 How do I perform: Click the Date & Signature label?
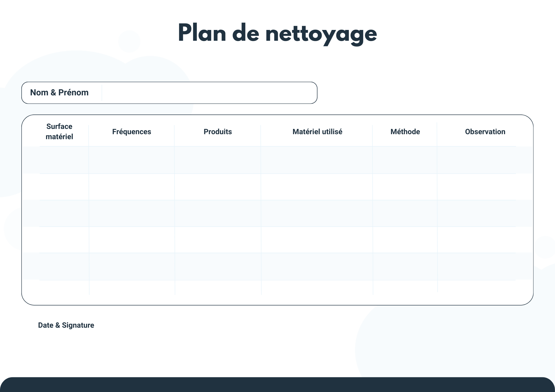coord(66,325)
